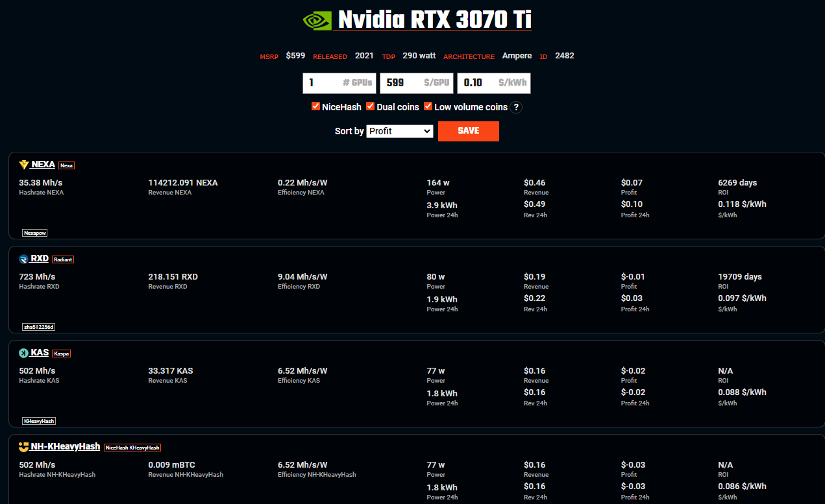This screenshot has height=504, width=825.
Task: Click the 6269 days ROI value
Action: 737,183
